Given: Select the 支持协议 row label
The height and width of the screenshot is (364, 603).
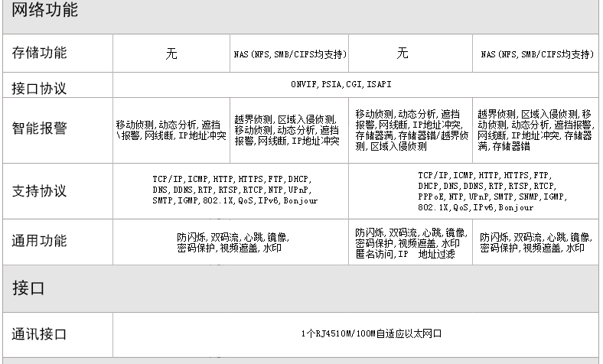Looking at the screenshot, I should pos(39,190).
